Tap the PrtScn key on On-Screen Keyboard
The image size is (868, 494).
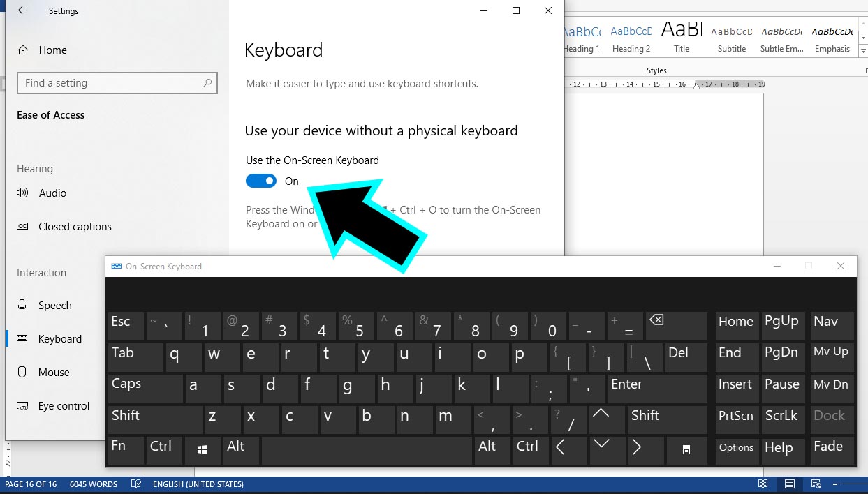tap(737, 419)
